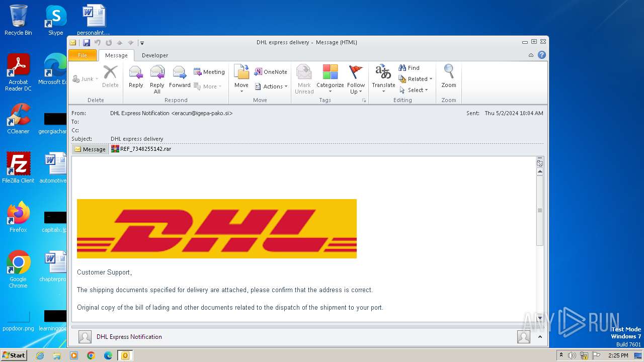
Task: Show hidden system tray icons arrow
Action: pos(561,355)
